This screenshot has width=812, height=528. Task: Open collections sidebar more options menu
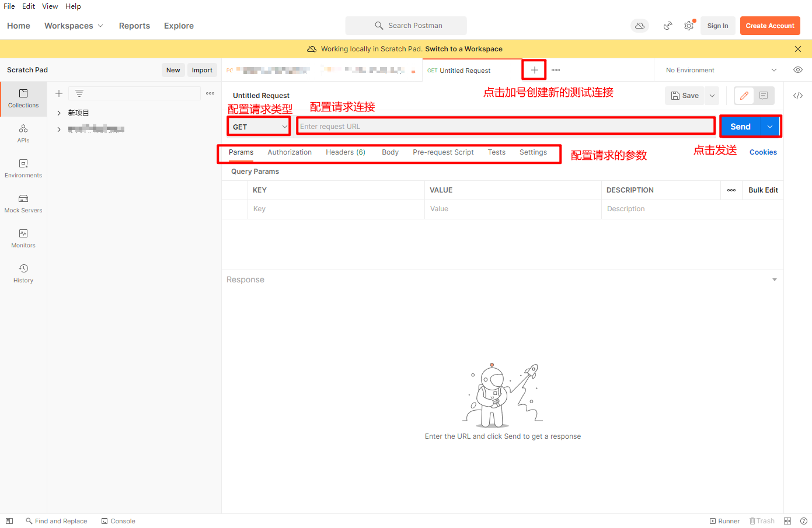[210, 93]
